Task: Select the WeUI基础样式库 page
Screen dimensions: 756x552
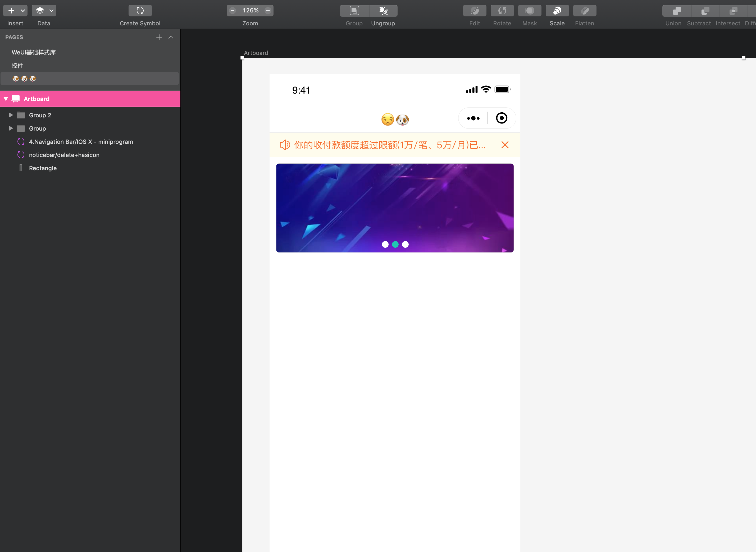Action: 34,52
